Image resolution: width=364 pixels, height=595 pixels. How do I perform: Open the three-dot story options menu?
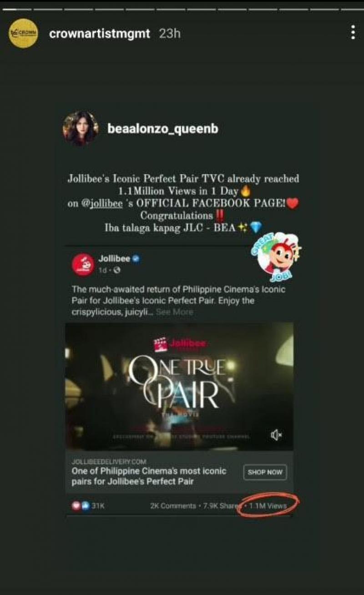(353, 32)
